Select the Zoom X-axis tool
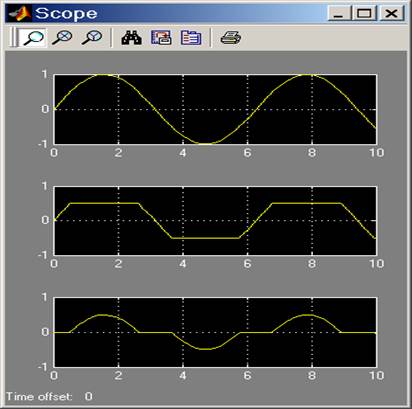This screenshot has height=409, width=412. [x=62, y=37]
